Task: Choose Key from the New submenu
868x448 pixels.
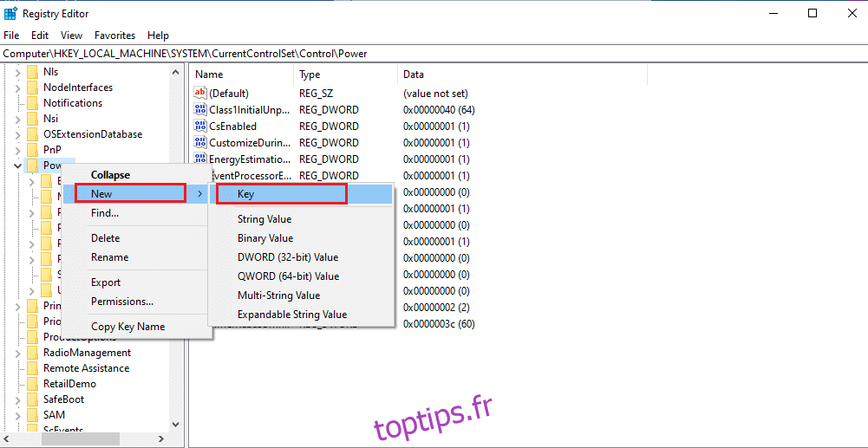Action: pos(282,194)
